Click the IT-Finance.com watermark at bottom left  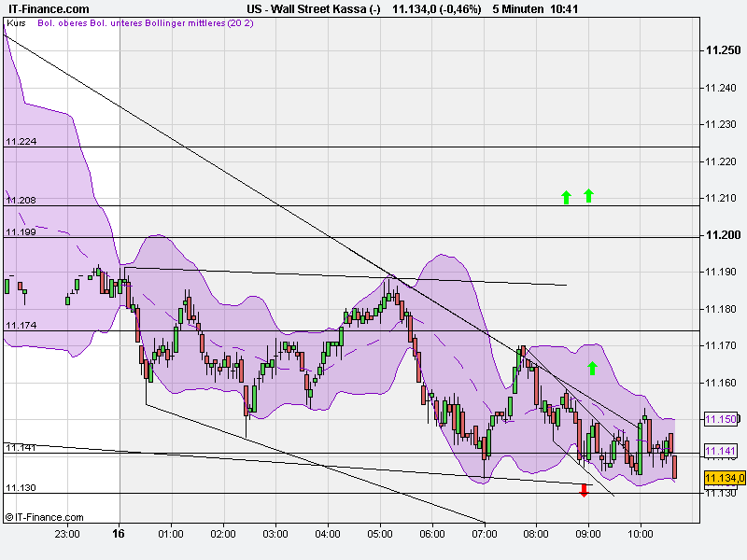(x=43, y=514)
